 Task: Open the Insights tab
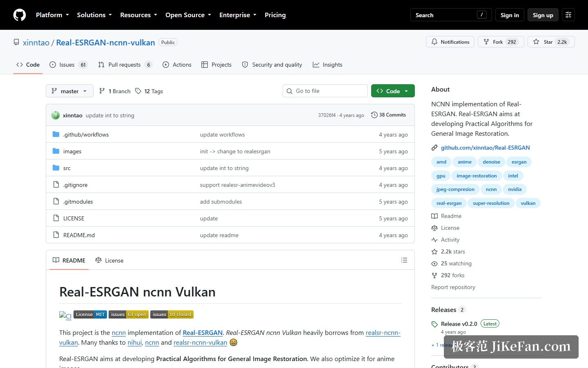click(x=327, y=65)
